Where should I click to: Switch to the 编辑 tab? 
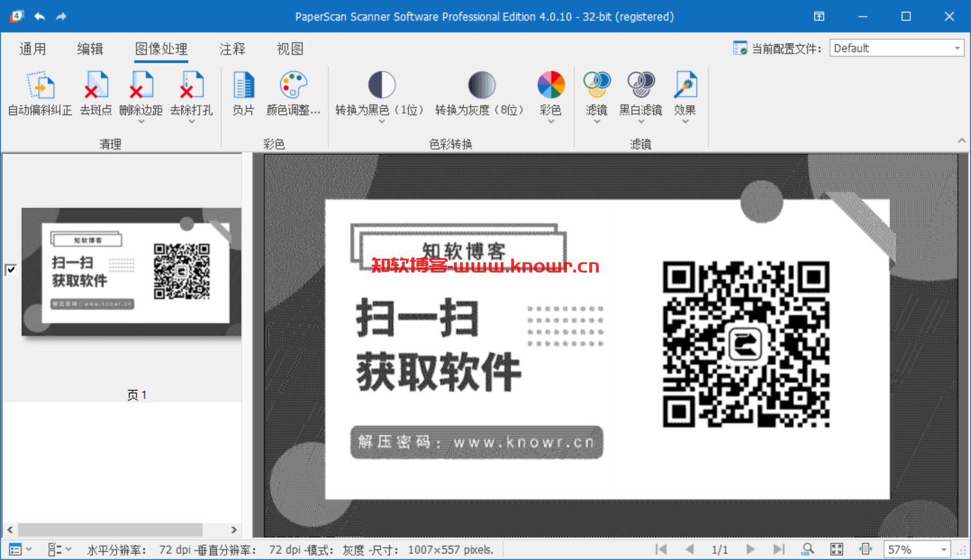click(90, 49)
